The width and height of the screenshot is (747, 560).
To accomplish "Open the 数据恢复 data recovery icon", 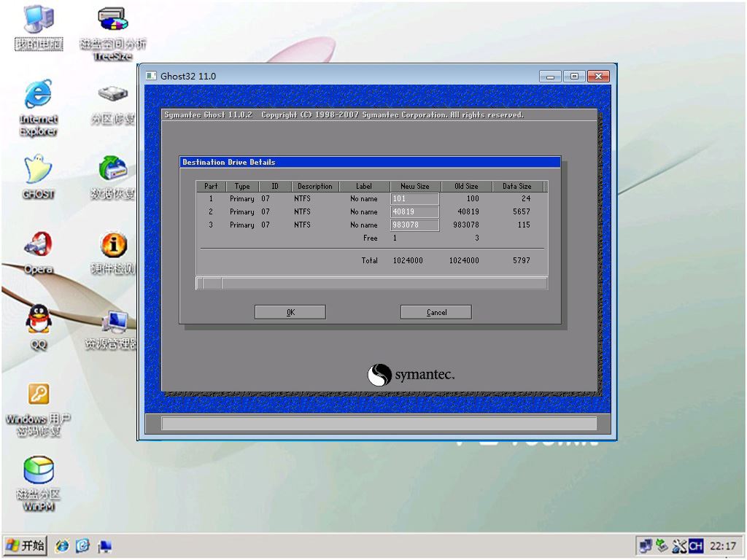I will (x=113, y=177).
